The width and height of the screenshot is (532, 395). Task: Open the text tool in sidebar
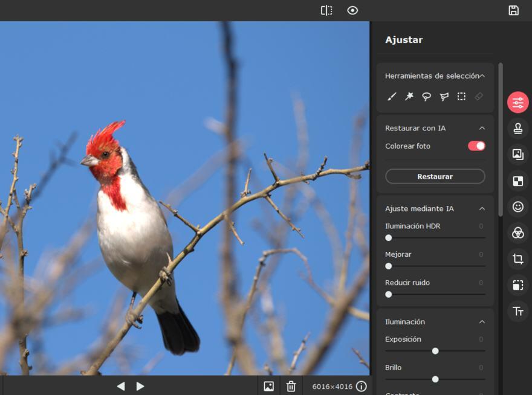coord(517,311)
